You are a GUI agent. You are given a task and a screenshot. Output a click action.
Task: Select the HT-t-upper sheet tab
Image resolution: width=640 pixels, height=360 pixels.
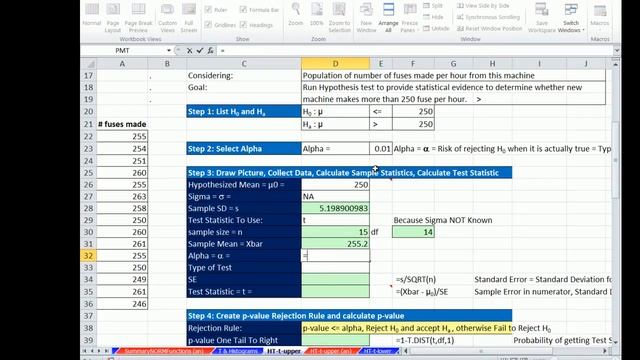click(x=284, y=351)
